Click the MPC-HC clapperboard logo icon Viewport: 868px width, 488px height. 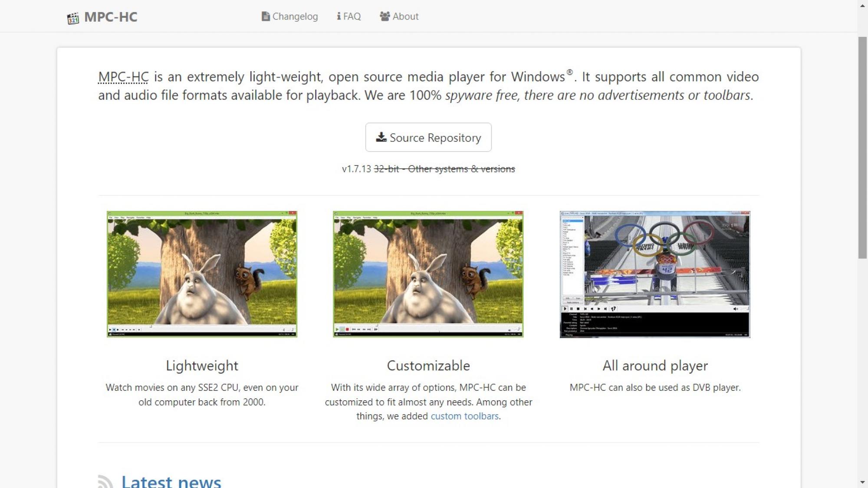click(73, 18)
